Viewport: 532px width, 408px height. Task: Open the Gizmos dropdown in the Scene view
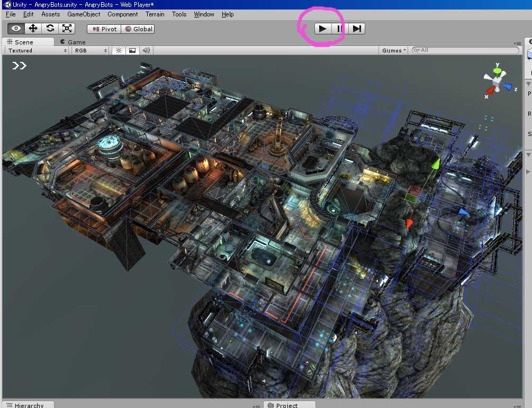pyautogui.click(x=394, y=50)
